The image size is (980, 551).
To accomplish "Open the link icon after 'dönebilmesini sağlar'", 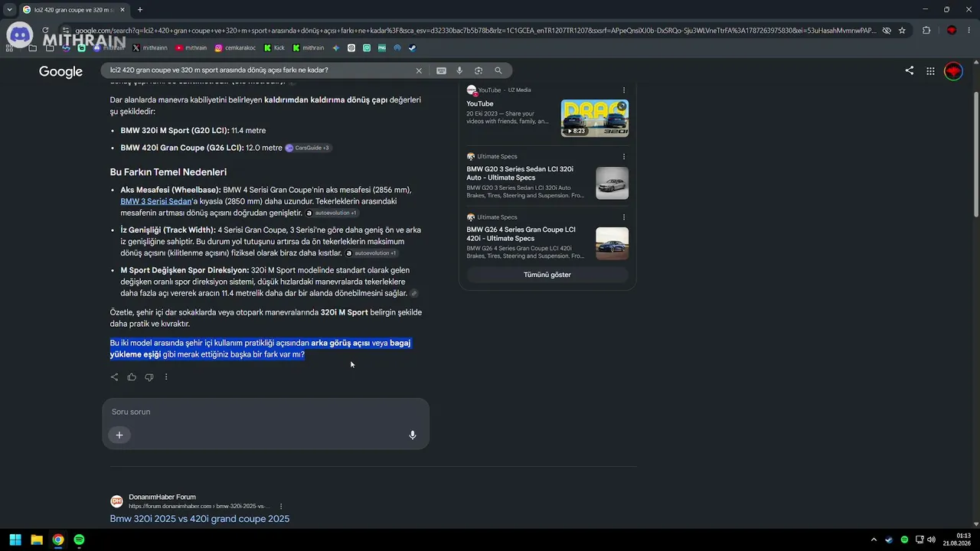I will [414, 294].
